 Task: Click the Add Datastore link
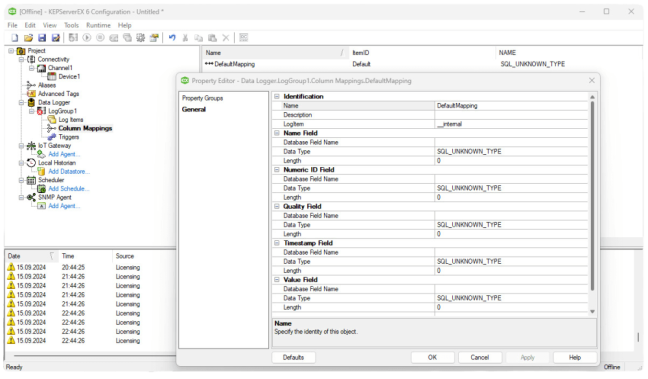point(69,172)
